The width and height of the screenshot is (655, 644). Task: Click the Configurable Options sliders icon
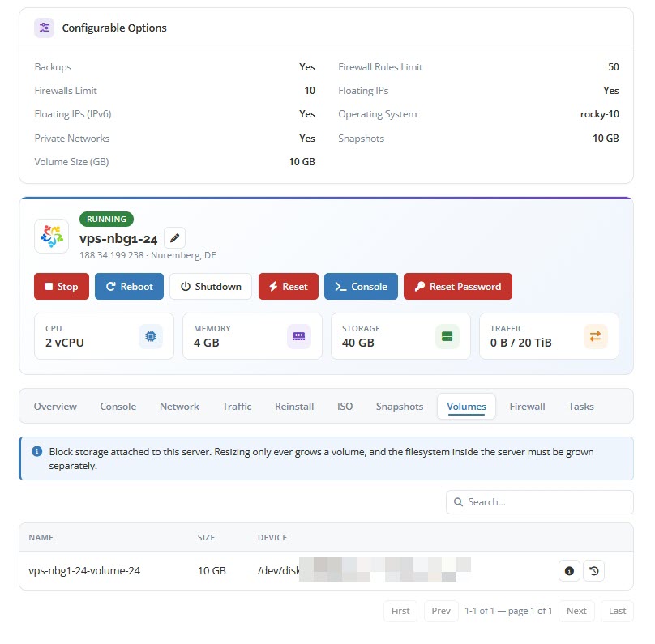tap(45, 28)
